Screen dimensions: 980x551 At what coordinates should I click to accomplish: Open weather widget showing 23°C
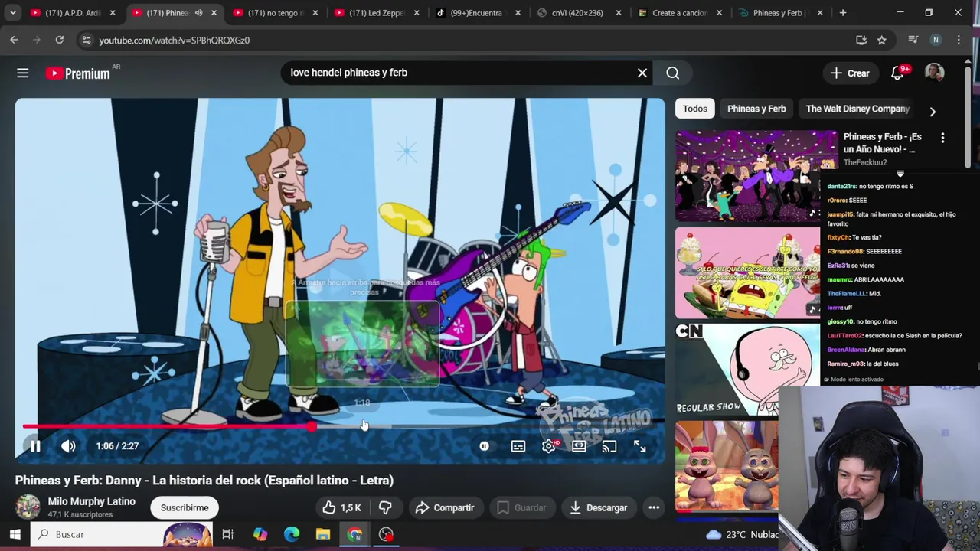pyautogui.click(x=740, y=534)
